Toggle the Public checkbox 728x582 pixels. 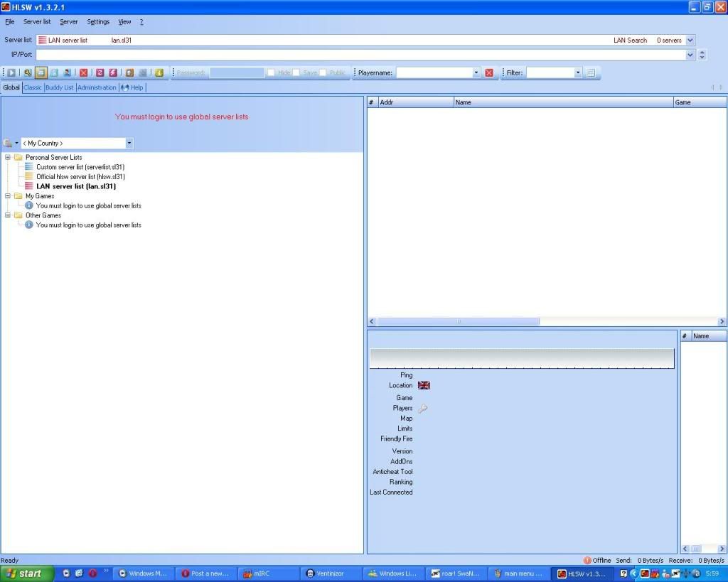(323, 72)
